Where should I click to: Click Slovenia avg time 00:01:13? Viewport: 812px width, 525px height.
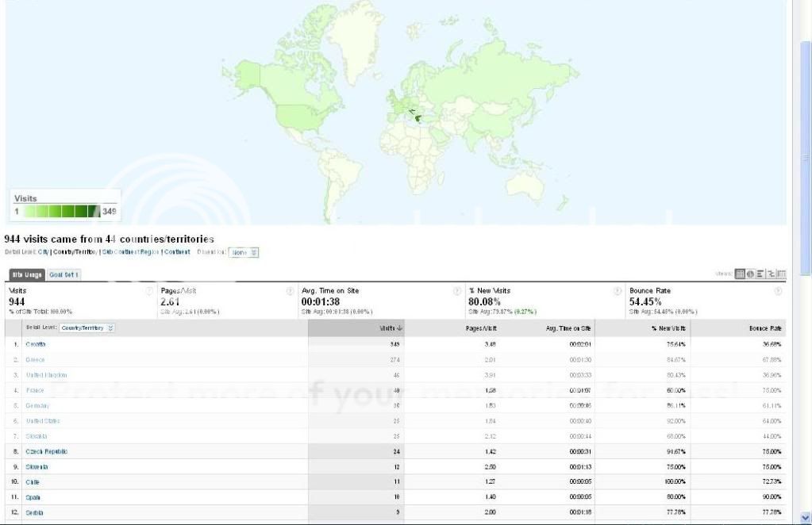[x=580, y=467]
